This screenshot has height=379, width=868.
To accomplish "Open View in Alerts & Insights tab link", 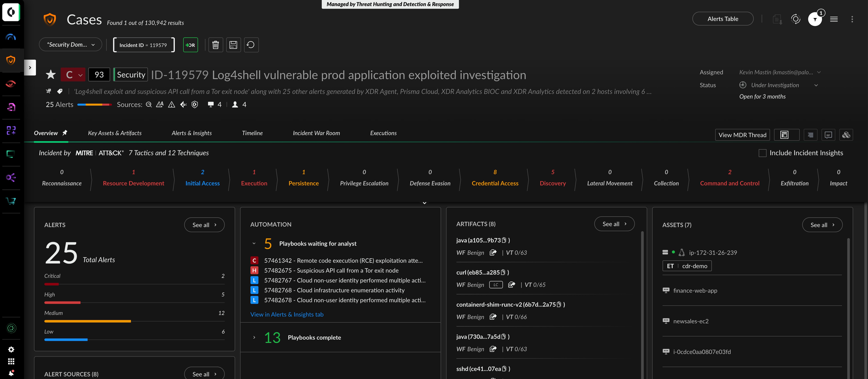I will [x=287, y=314].
